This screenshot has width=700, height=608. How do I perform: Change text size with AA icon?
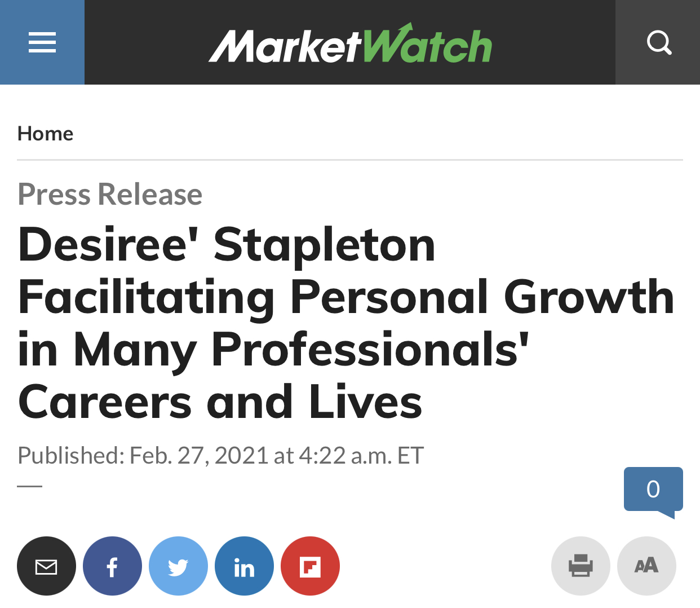point(646,566)
